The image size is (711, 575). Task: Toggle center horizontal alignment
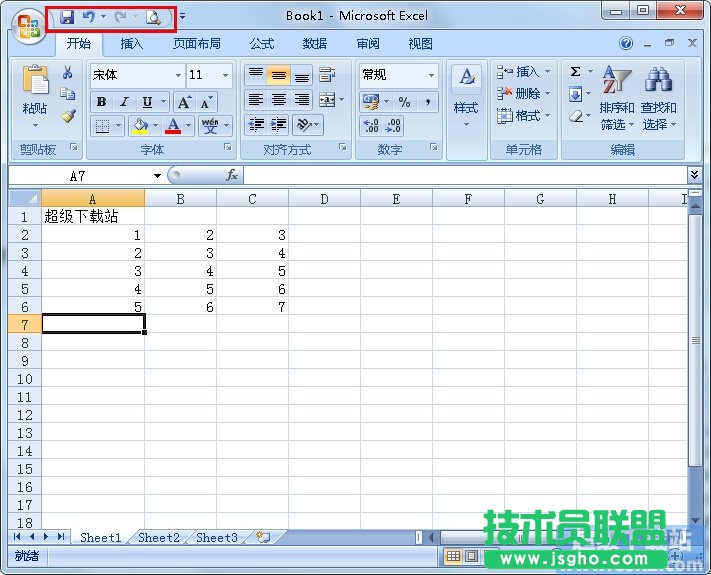(x=279, y=100)
